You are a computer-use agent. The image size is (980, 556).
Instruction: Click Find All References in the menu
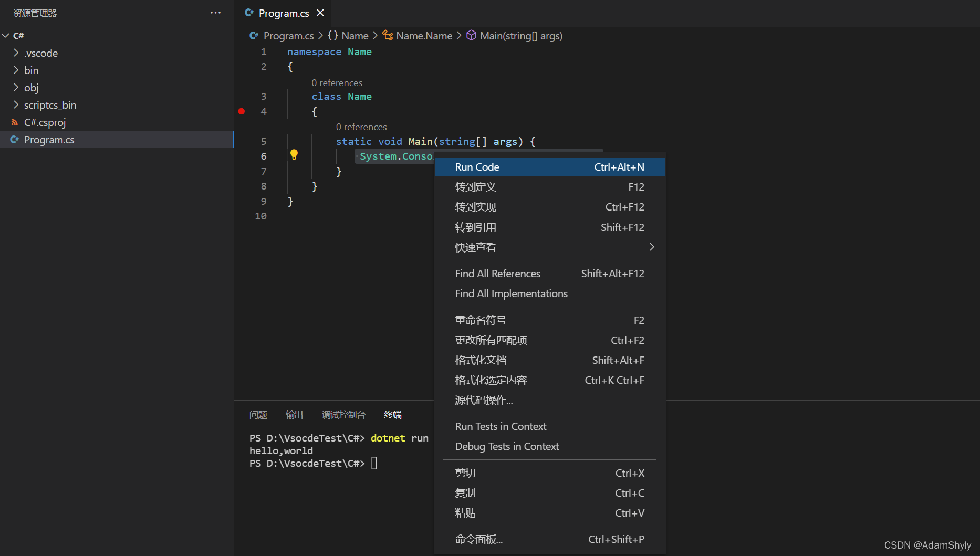click(x=497, y=273)
